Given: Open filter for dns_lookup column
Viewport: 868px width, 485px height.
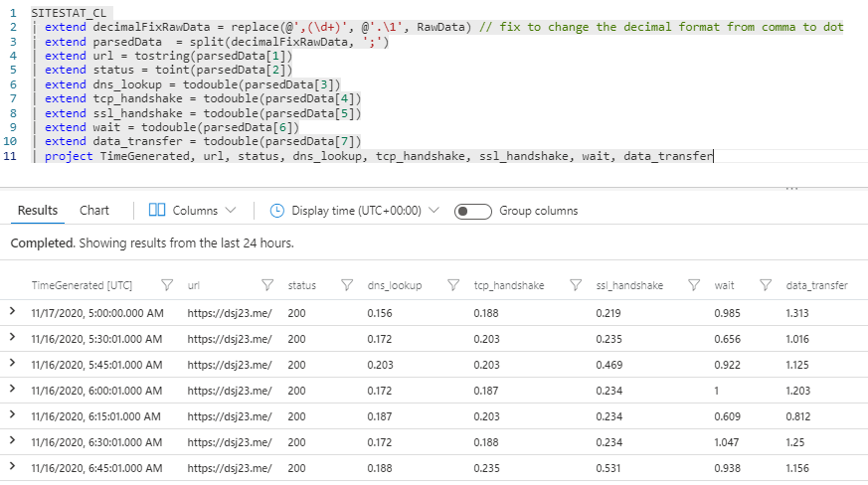Looking at the screenshot, I should coord(454,285).
